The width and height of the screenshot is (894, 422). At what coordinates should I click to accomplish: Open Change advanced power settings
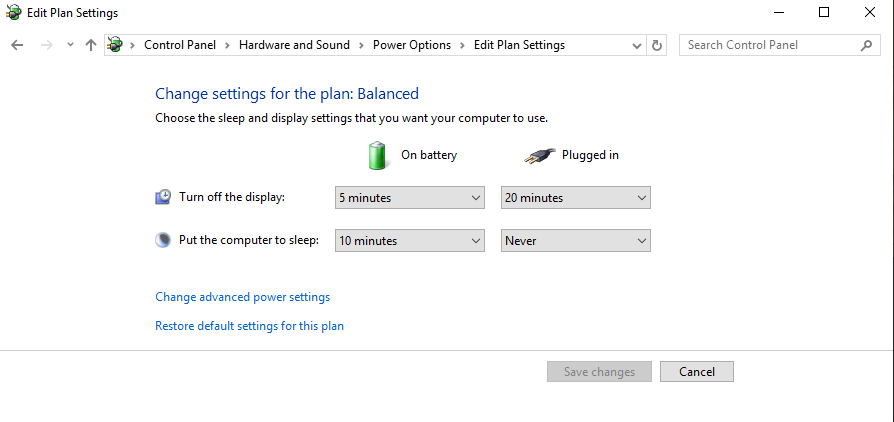243,297
